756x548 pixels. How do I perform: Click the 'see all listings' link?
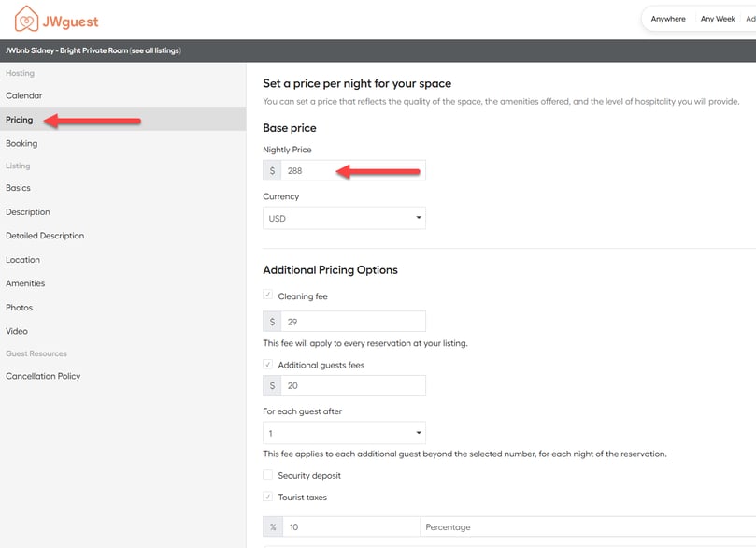click(x=155, y=50)
